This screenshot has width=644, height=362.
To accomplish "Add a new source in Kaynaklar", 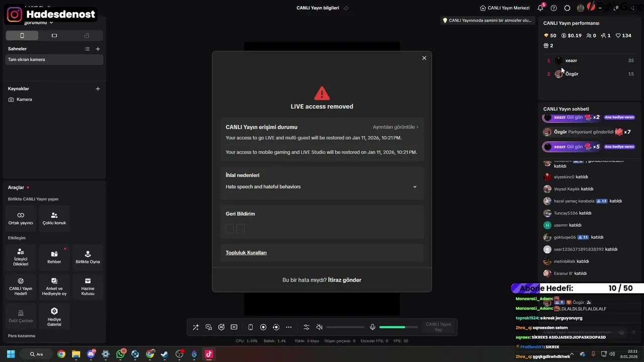I will [98, 88].
